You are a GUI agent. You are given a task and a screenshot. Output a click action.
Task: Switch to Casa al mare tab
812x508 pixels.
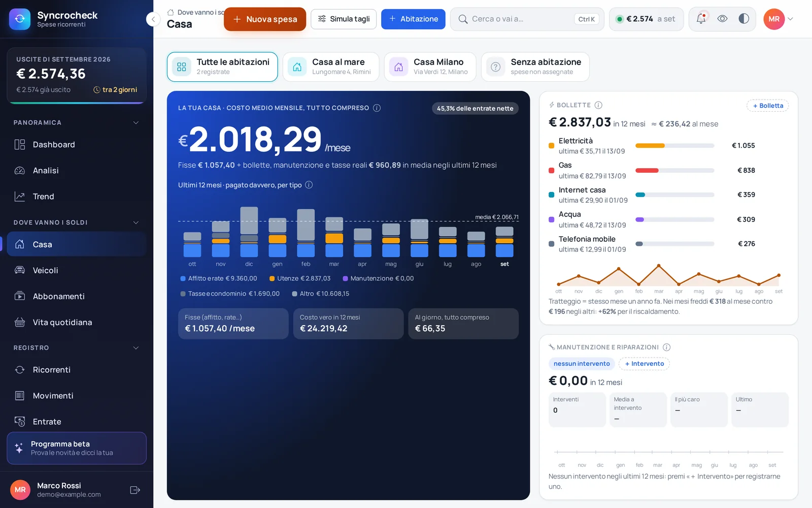coord(331,67)
